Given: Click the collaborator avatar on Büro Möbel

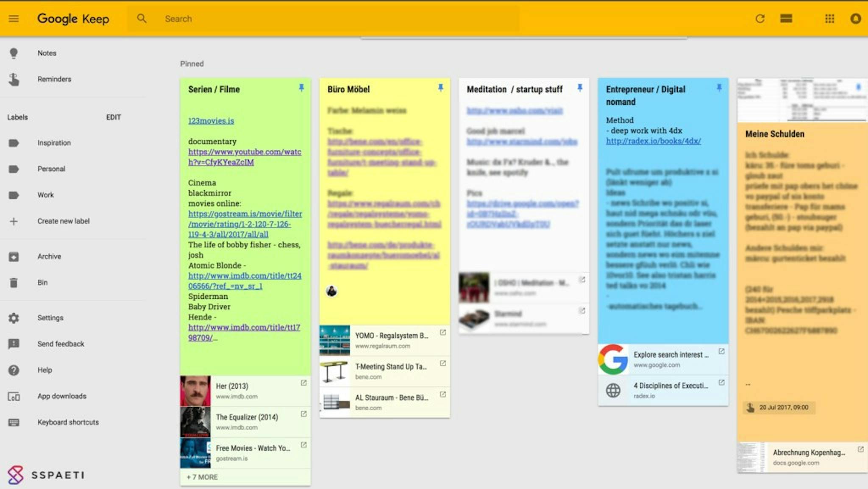Looking at the screenshot, I should 331,291.
